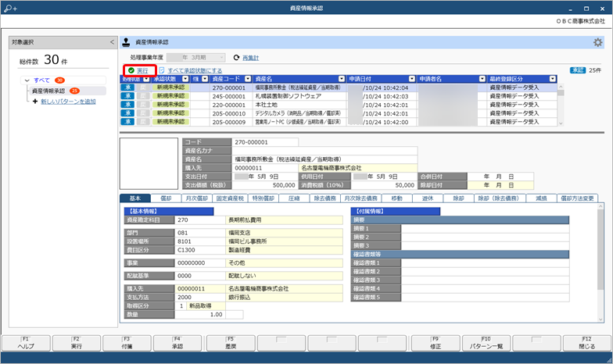613x364 pixels.
Task: Switch to the 償却 tab
Action: point(166,198)
